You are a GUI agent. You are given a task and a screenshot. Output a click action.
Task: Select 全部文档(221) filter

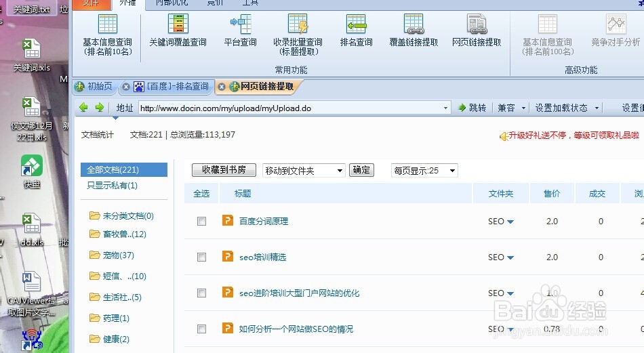pos(124,169)
